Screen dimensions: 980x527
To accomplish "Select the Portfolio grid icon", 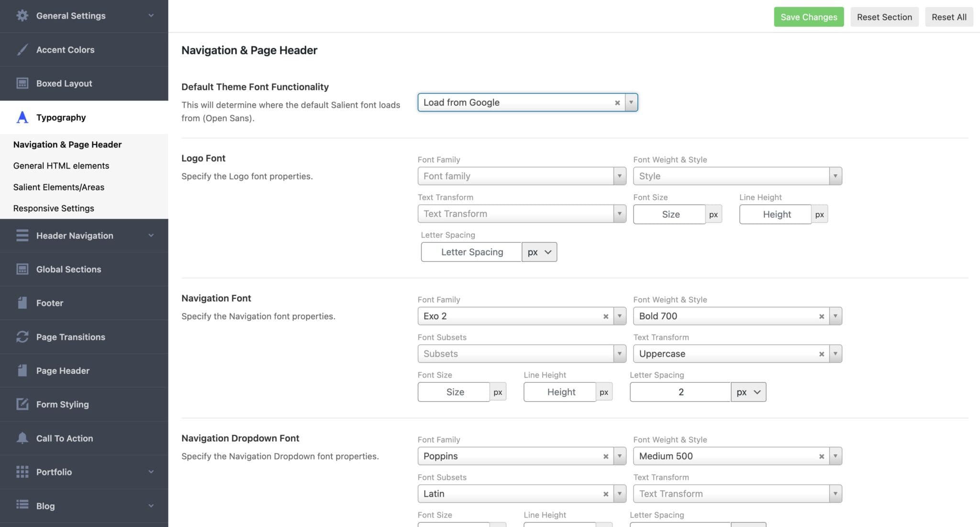I will point(22,472).
